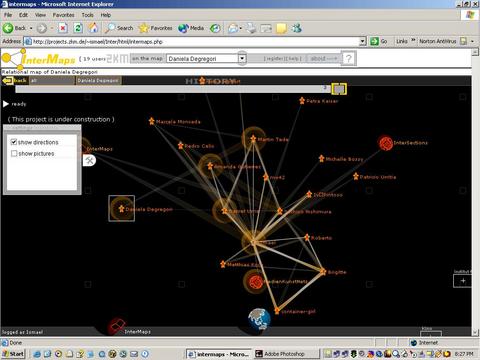The image size is (480, 360).
Task: Select the blue globe icon at bottom
Action: [259, 319]
